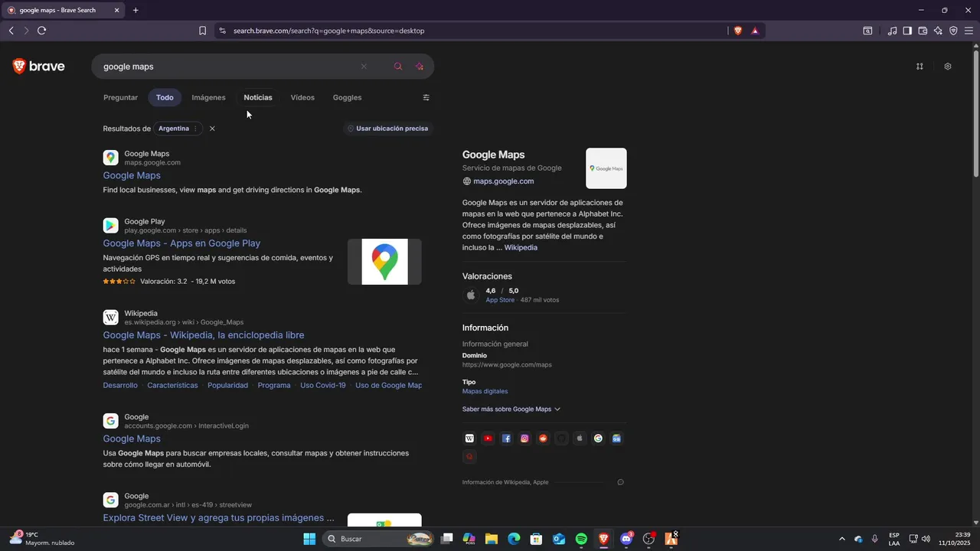Click the Brave logo home link
This screenshot has height=551, width=980.
coord(39,67)
